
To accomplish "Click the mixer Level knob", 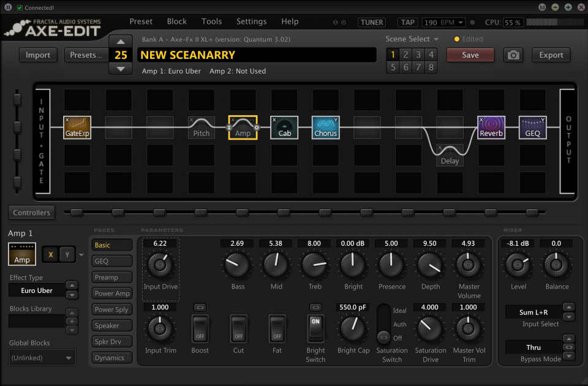I will click(x=518, y=265).
